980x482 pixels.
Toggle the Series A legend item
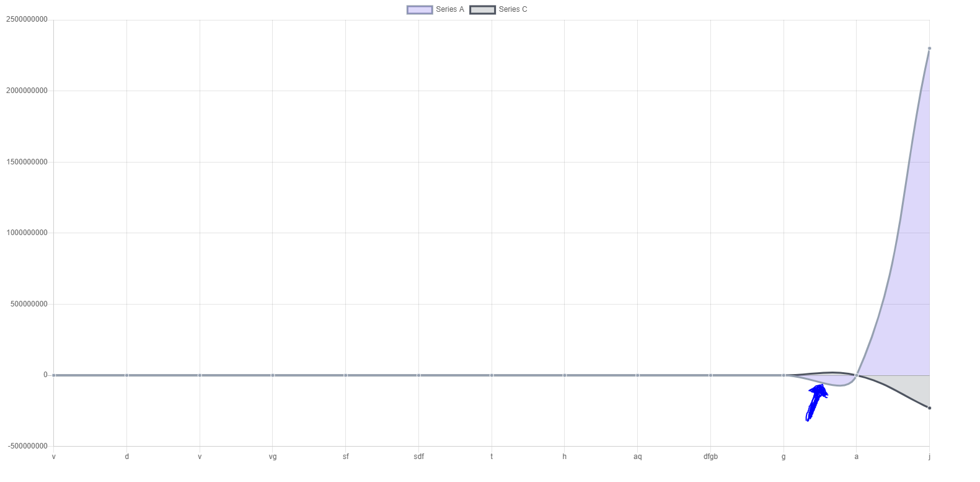click(x=435, y=9)
